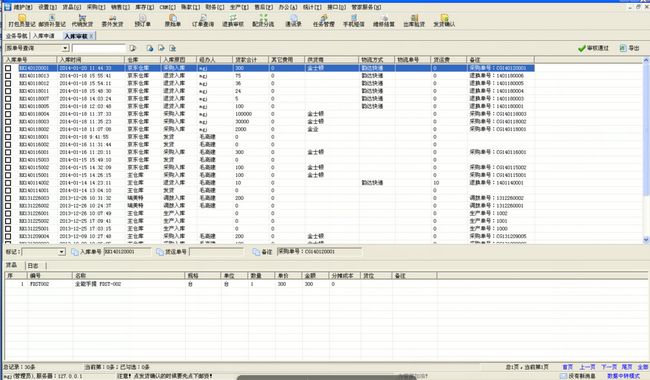Open the 手机短信 toolbar icon
The width and height of the screenshot is (650, 380).
tap(354, 20)
